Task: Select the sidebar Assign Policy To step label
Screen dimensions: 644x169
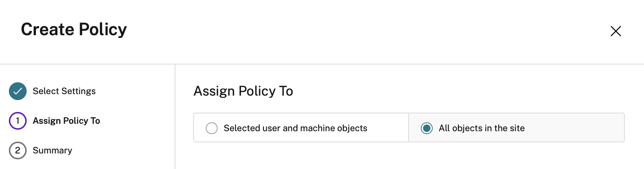Action: [66, 121]
